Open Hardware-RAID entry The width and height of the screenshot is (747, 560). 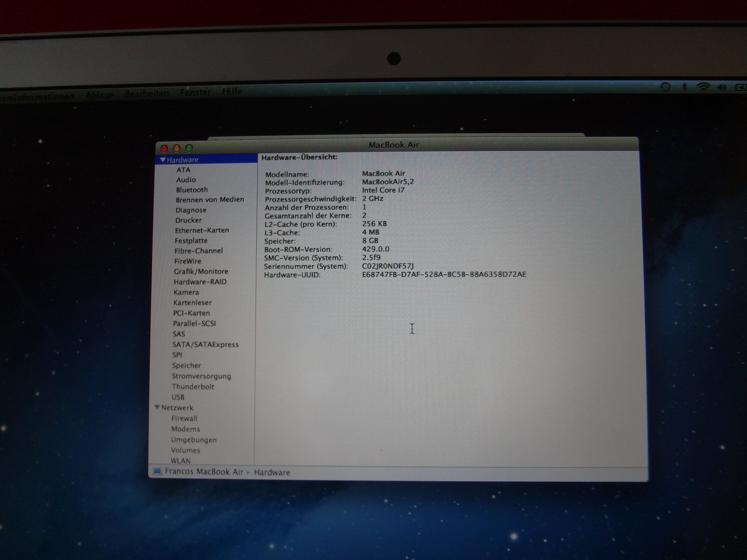pos(200,282)
